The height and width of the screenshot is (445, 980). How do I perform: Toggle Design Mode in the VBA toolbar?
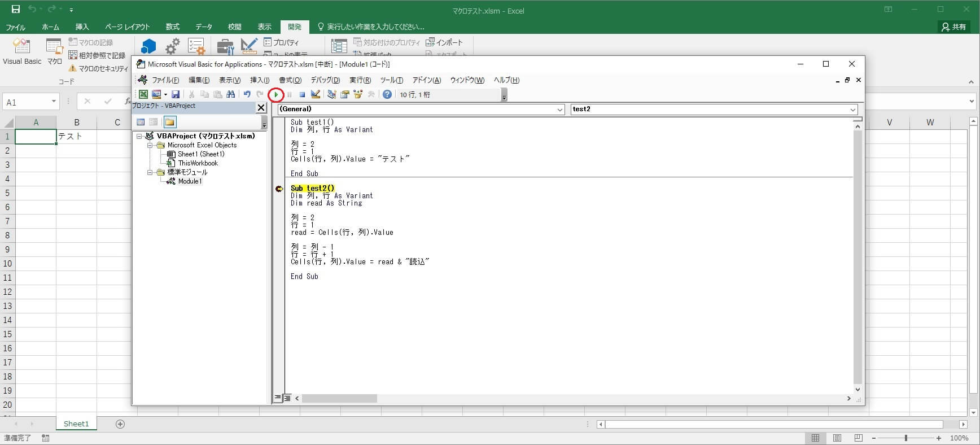[x=315, y=94]
